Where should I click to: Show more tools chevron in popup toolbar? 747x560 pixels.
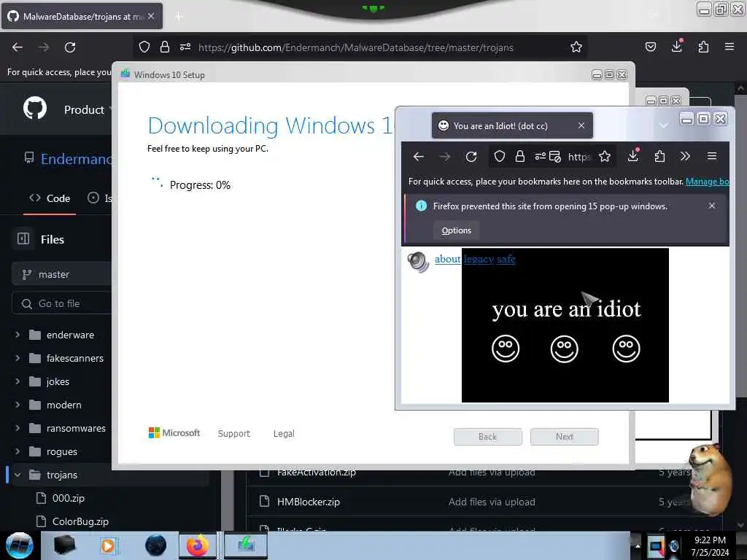pyautogui.click(x=685, y=156)
